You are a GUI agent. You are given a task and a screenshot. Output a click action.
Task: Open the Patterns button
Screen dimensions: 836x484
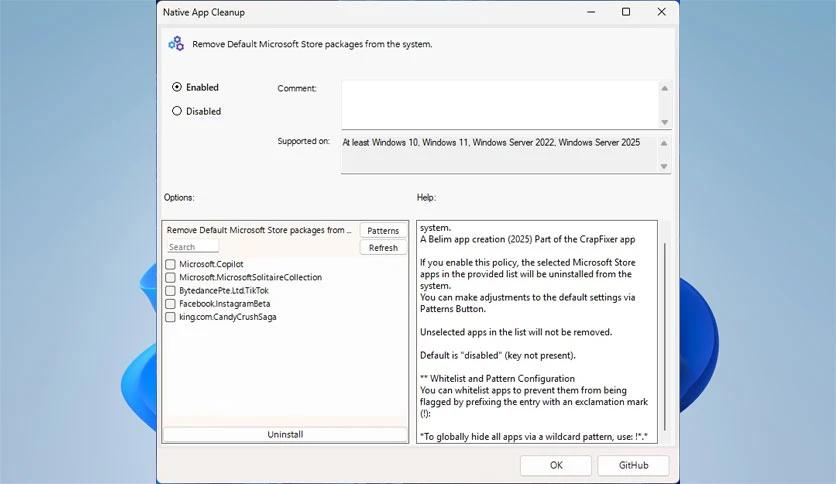click(382, 231)
